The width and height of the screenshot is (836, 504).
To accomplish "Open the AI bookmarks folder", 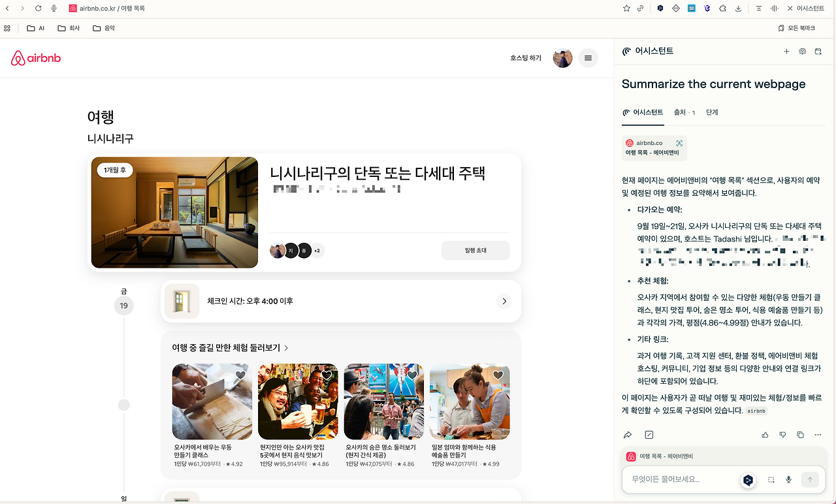I will click(36, 28).
